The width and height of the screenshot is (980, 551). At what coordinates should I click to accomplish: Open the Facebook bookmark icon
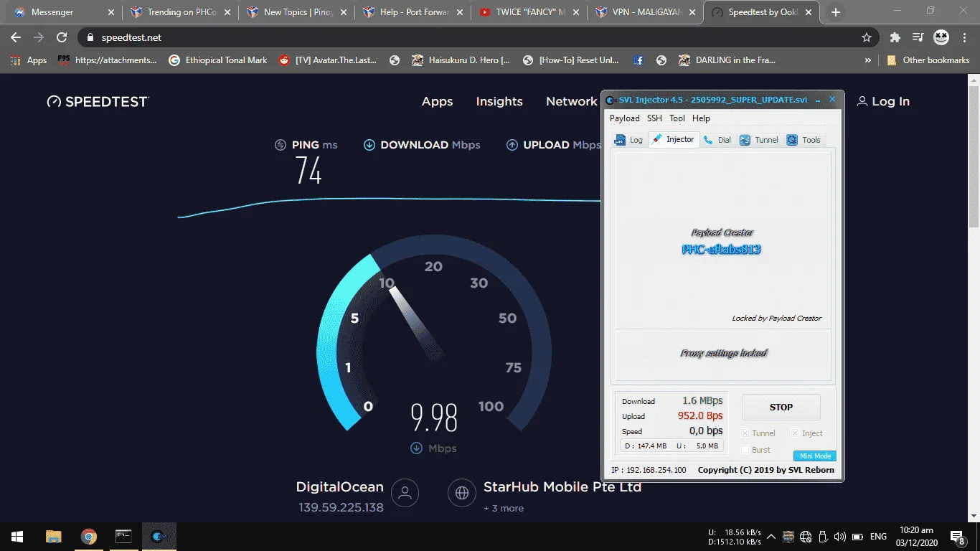pyautogui.click(x=639, y=60)
